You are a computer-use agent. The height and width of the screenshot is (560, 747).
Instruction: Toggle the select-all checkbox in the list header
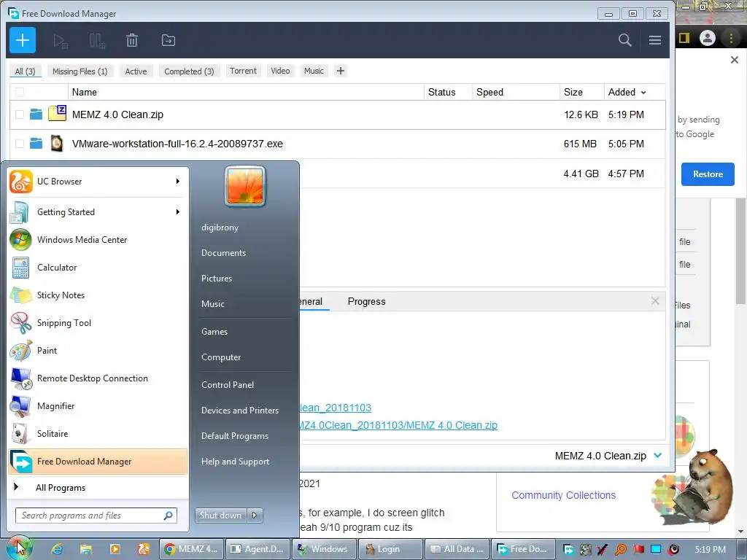click(x=20, y=92)
